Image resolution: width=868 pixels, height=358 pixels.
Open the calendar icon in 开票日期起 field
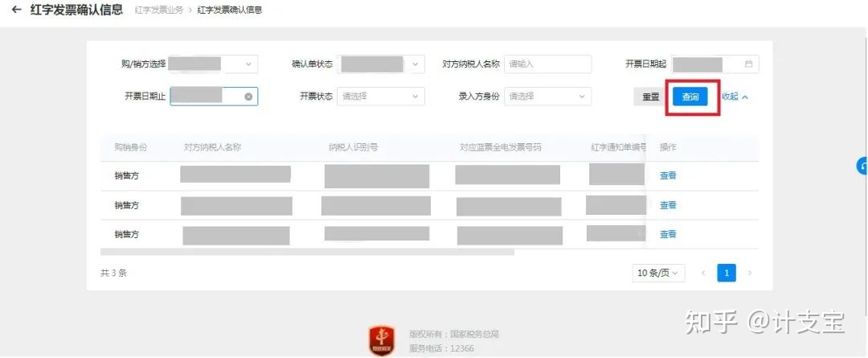748,64
